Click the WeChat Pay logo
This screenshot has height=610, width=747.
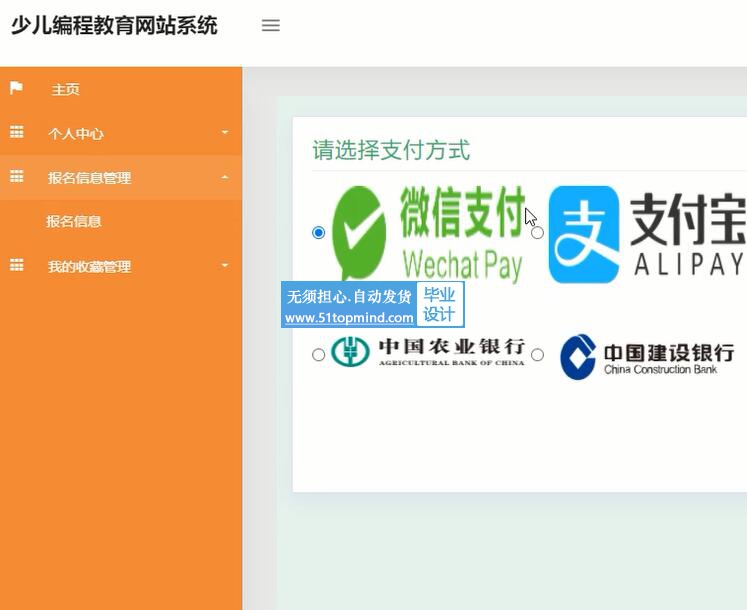[x=428, y=233]
